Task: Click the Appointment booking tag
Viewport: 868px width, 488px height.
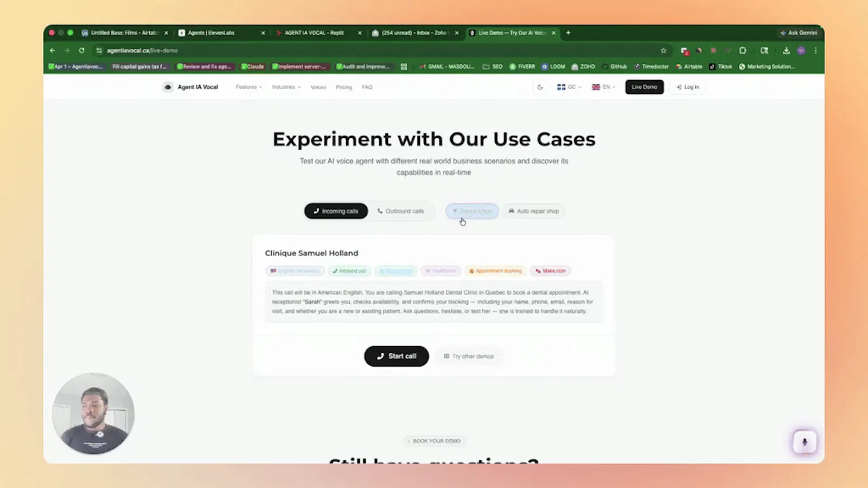Action: point(495,271)
